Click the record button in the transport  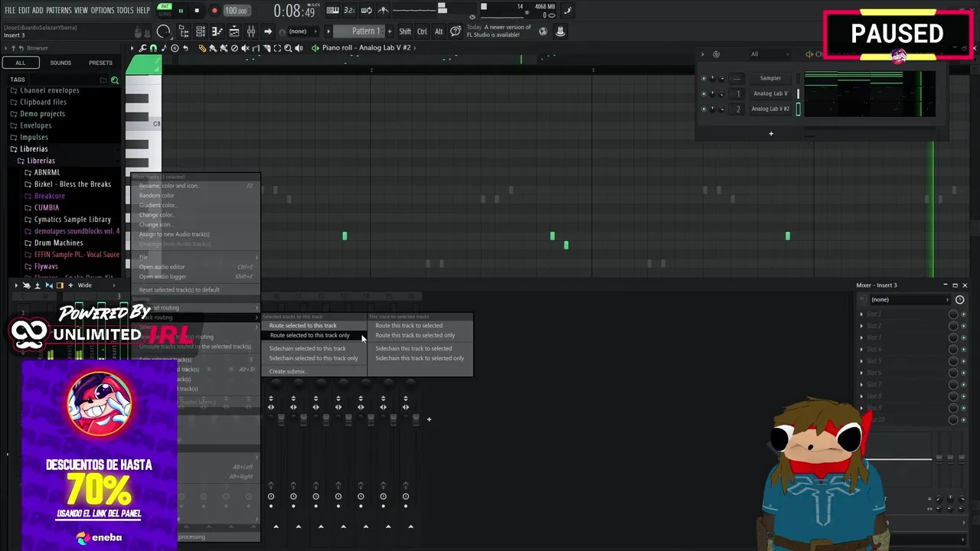pyautogui.click(x=214, y=11)
